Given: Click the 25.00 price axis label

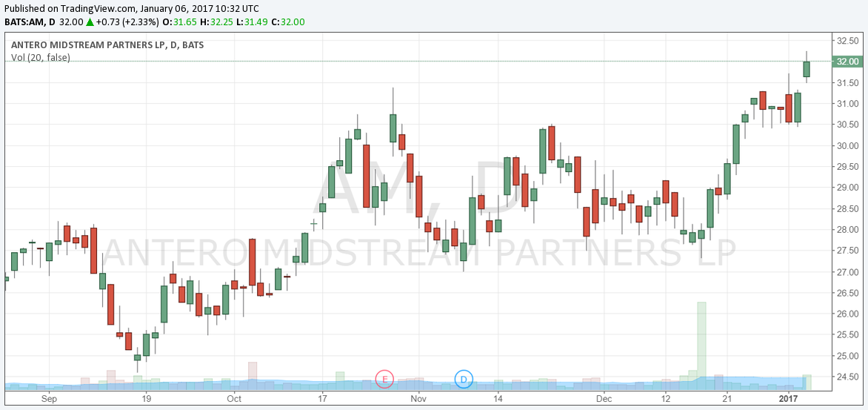Looking at the screenshot, I should [x=847, y=356].
